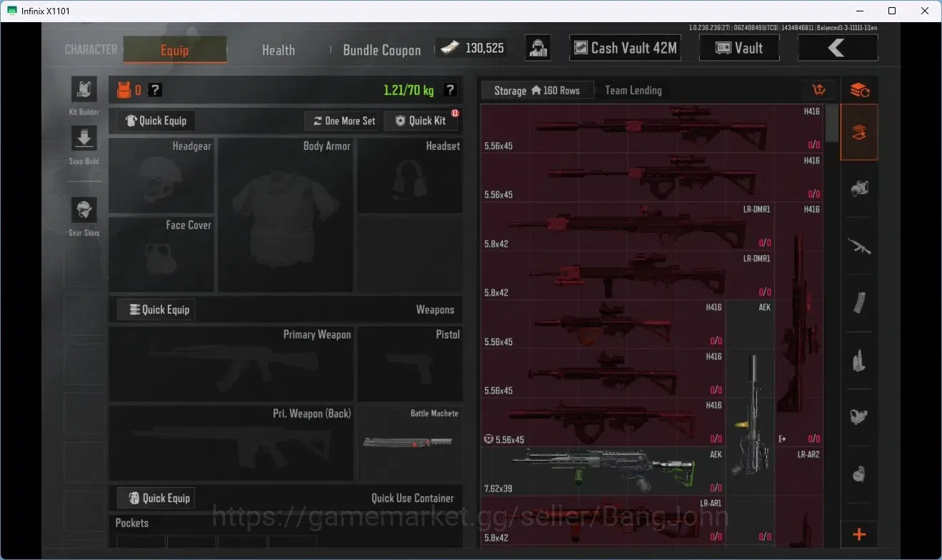
Task: Open the Bundle Coupon tab
Action: [382, 50]
